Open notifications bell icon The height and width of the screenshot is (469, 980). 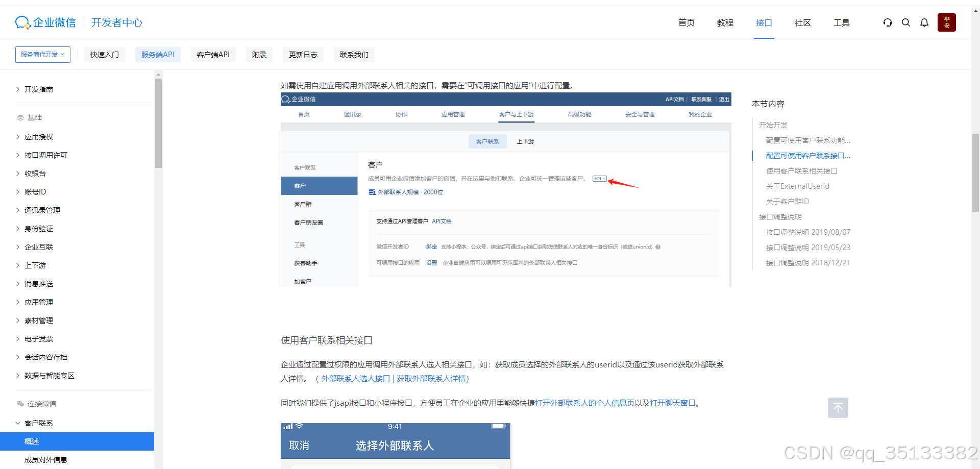924,22
